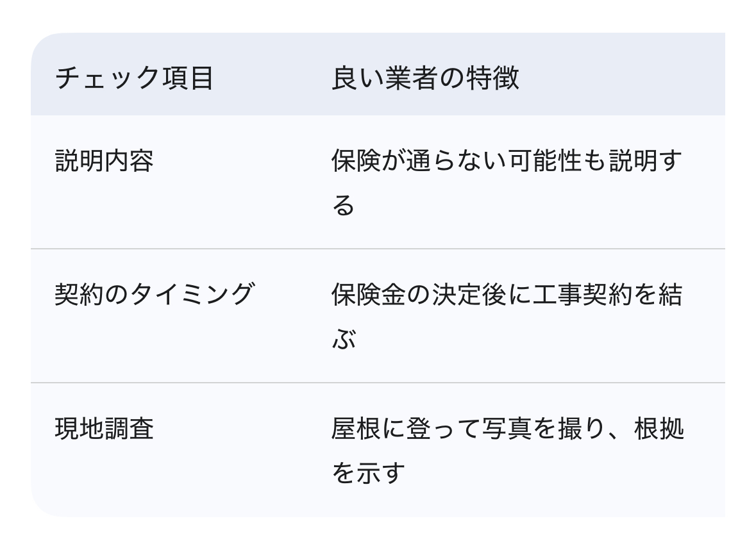The height and width of the screenshot is (546, 756).
Task: Click the wrapped る character below 保険が通らない
Action: tap(343, 206)
